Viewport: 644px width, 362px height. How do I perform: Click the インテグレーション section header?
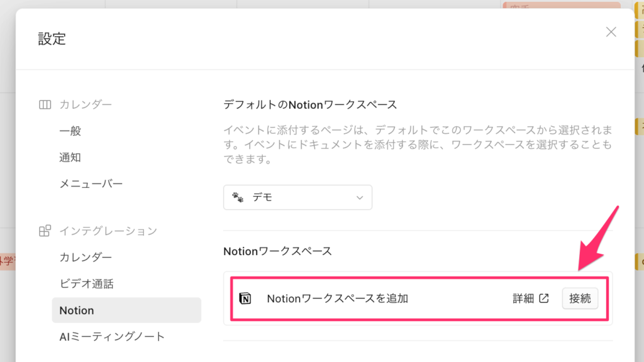[108, 231]
